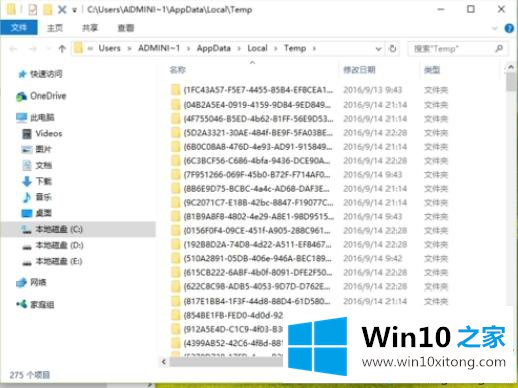Go up one folder level arrow
The width and height of the screenshot is (518, 388).
[62, 49]
